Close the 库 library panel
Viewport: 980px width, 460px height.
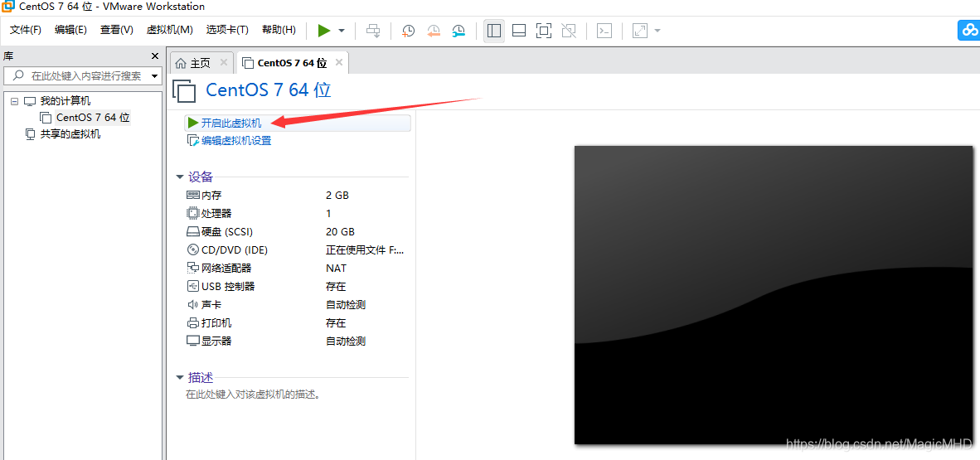point(155,56)
